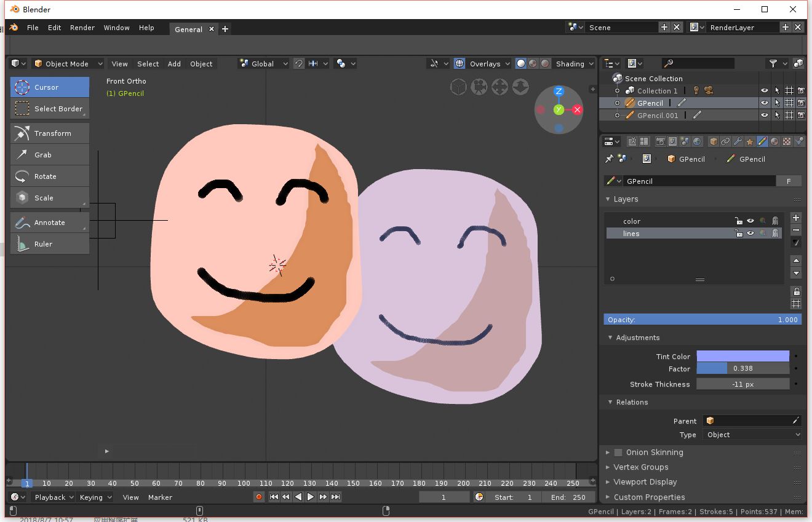Click the Stroke Thickness field
The width and height of the screenshot is (812, 522).
pos(742,384)
